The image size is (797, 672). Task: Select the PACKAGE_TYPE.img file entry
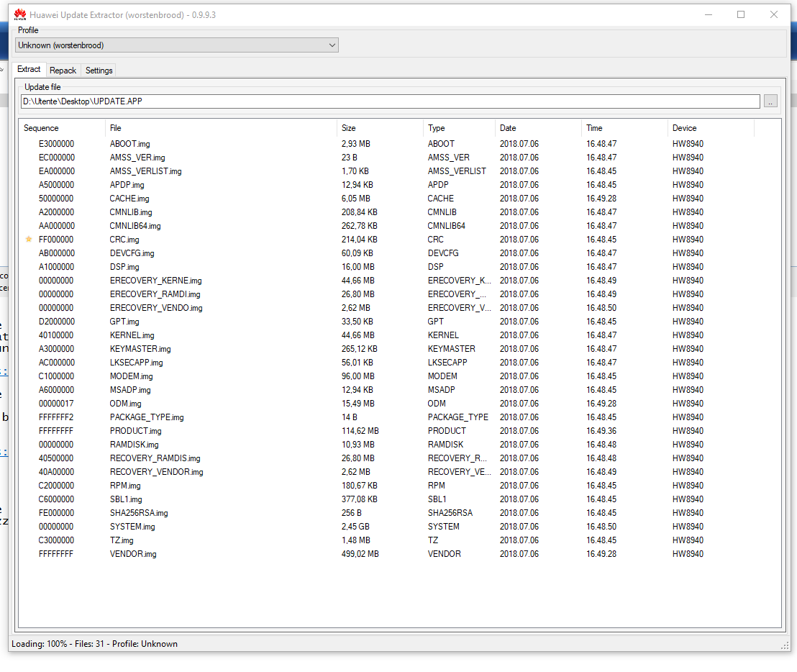(x=147, y=418)
